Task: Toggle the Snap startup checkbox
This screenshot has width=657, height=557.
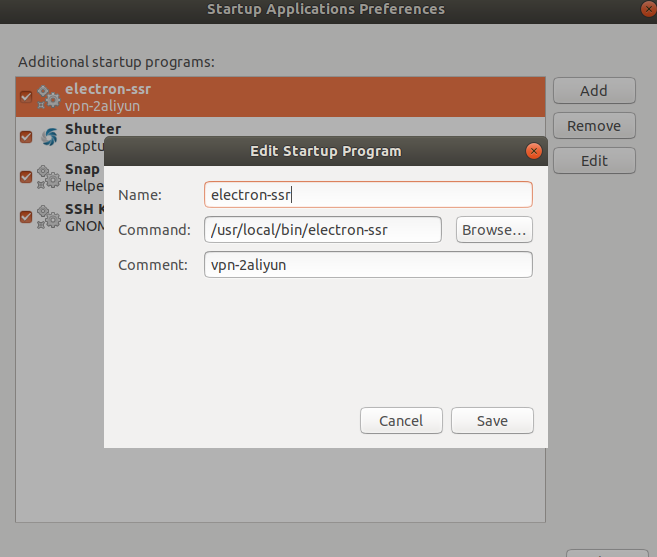Action: pos(26,177)
